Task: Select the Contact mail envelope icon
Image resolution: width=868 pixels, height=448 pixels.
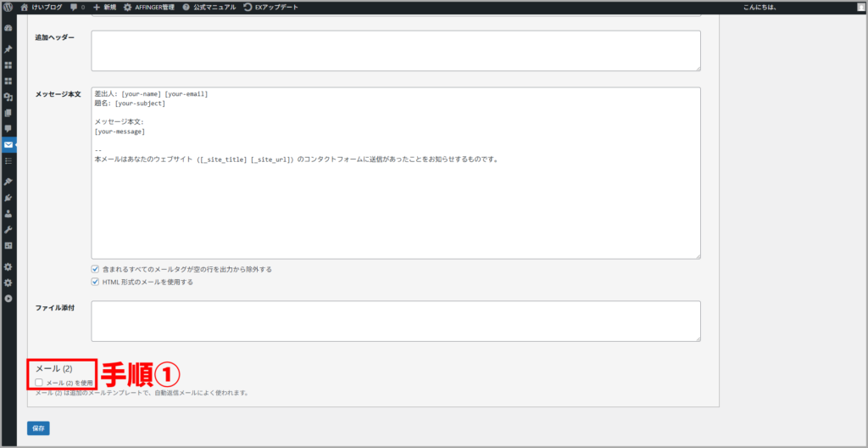Action: 8,144
